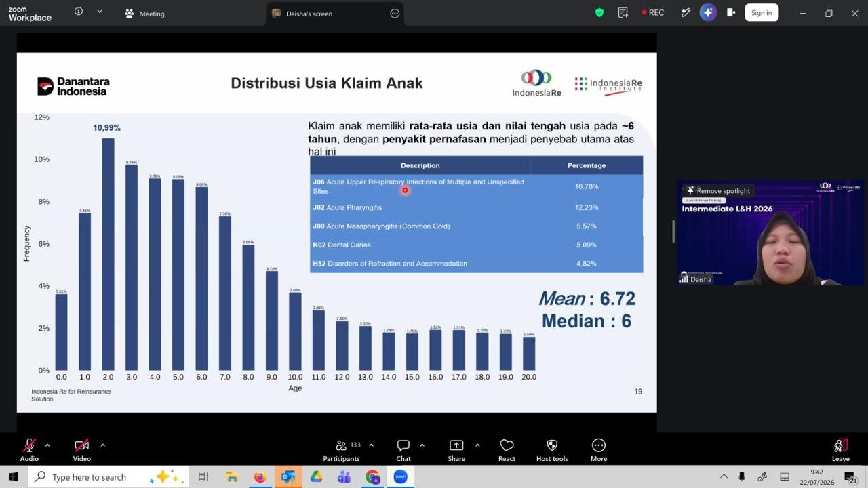The image size is (868, 488).
Task: Open more options for Deisha's screen
Action: pyautogui.click(x=395, y=14)
